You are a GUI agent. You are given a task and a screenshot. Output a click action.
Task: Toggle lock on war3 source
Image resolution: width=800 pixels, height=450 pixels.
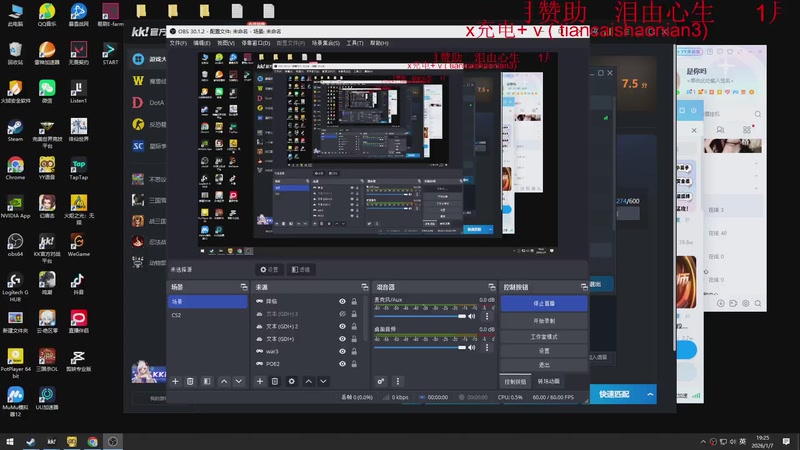tap(354, 352)
